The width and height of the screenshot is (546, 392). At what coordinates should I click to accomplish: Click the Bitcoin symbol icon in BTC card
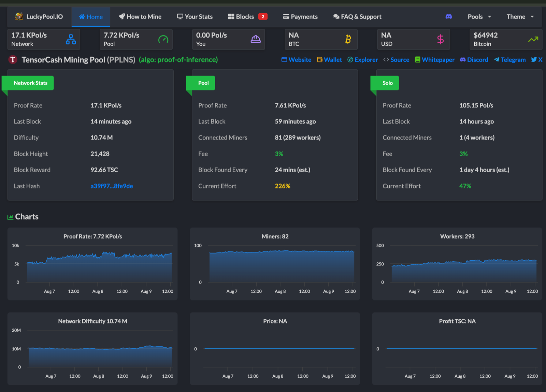coord(348,39)
